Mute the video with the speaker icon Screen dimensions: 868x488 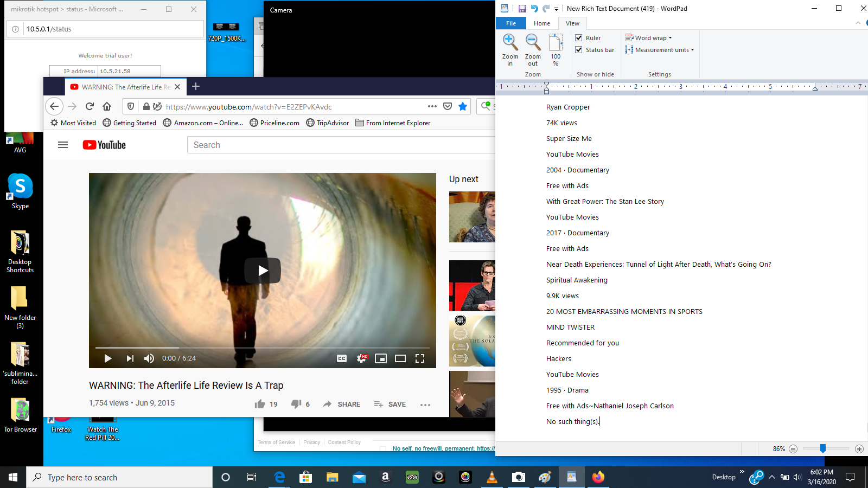149,358
